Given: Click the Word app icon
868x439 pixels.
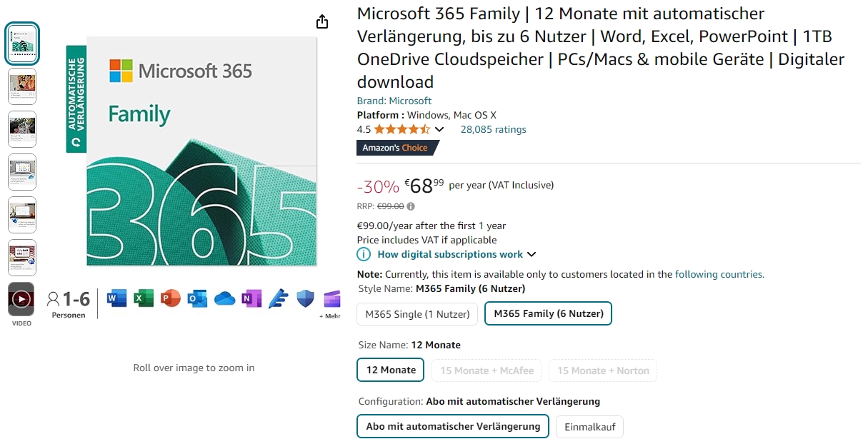Looking at the screenshot, I should [116, 298].
